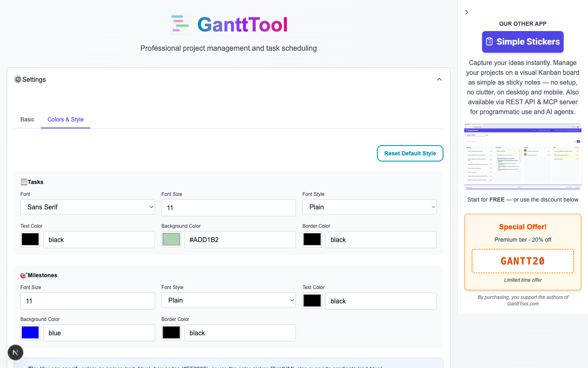The width and height of the screenshot is (588, 368).
Task: Click the Tasks section clipboard icon
Action: pos(24,182)
